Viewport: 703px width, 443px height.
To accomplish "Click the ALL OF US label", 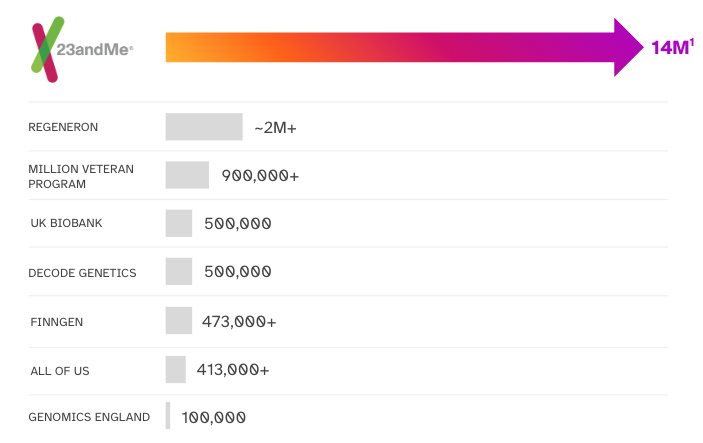I will 60,371.
